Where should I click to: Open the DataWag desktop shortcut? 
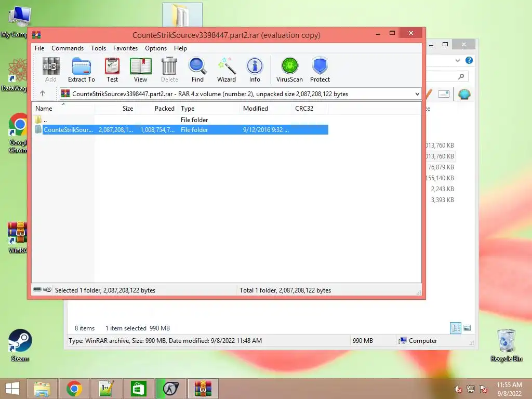[14, 75]
